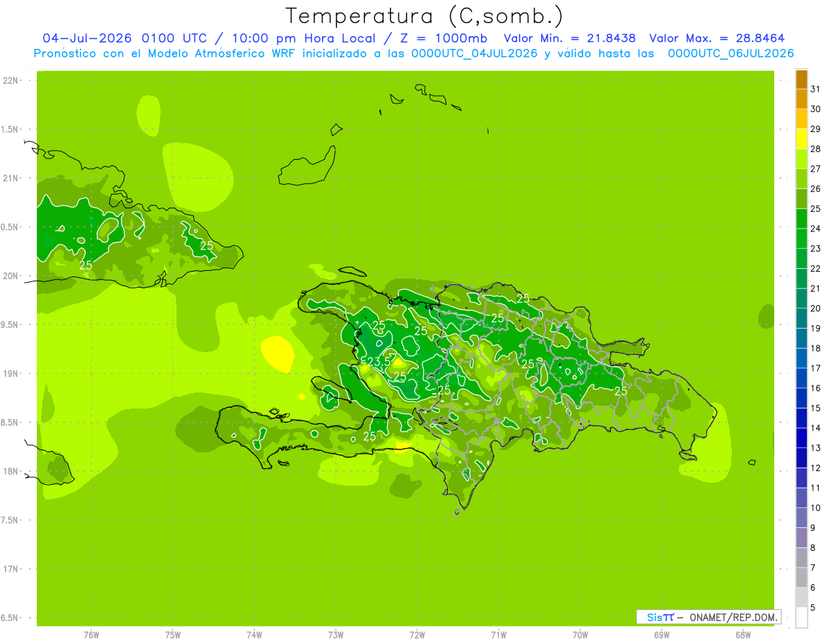Click the '76W' longitude label
The width and height of the screenshot is (834, 644).
(91, 635)
